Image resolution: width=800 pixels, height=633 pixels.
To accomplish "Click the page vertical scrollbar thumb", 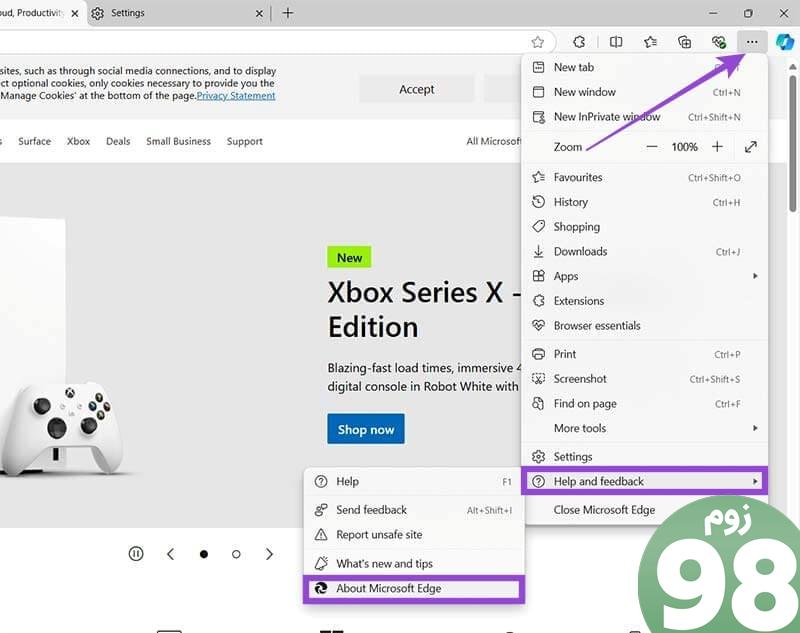I will (792, 143).
